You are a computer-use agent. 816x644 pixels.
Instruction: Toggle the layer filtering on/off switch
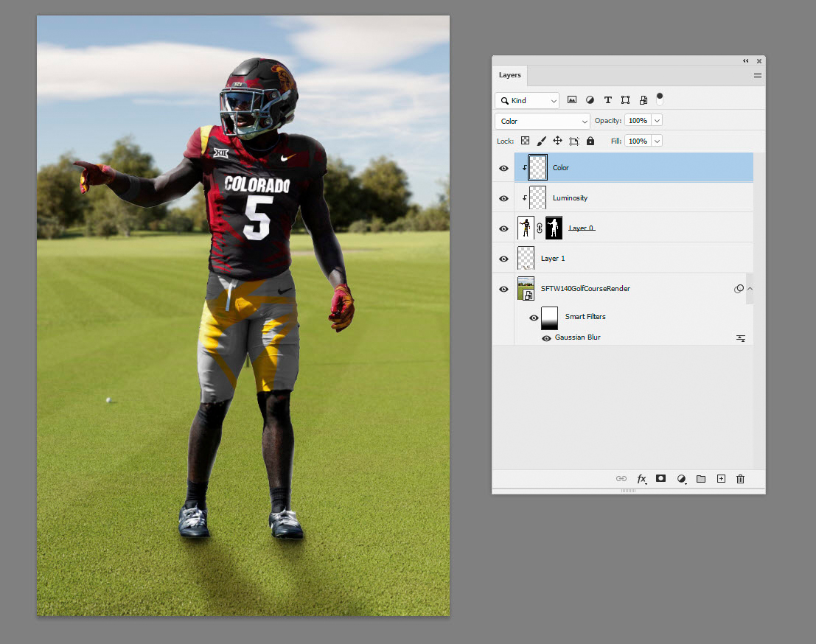point(660,98)
